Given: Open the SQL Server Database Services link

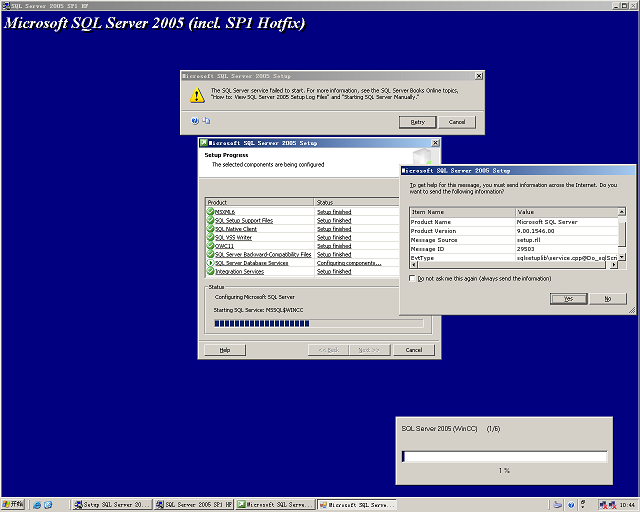Looking at the screenshot, I should click(252, 263).
